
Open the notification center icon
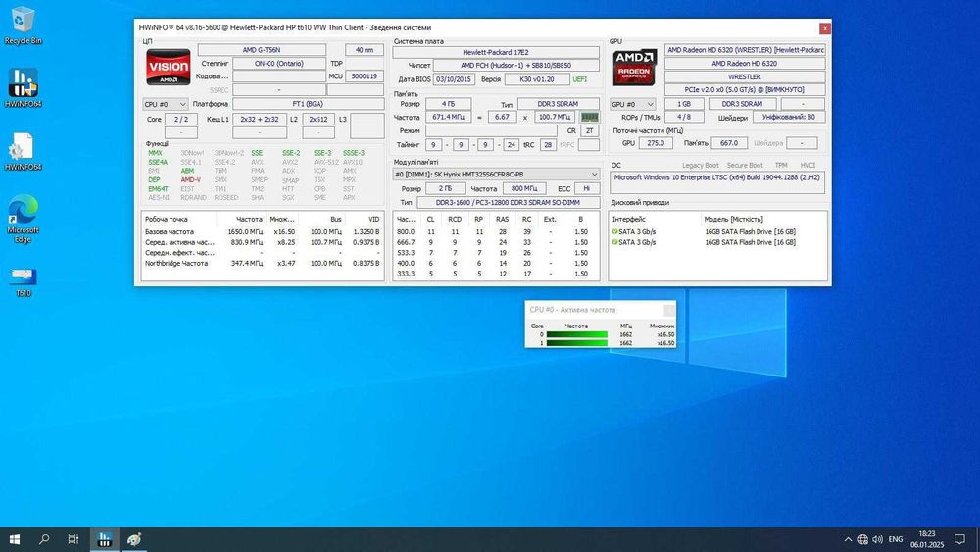click(x=959, y=539)
